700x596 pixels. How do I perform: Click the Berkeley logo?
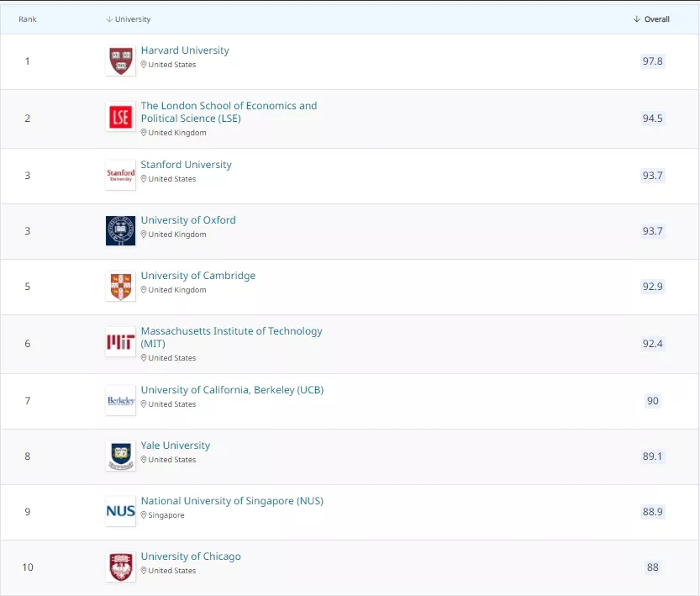120,401
